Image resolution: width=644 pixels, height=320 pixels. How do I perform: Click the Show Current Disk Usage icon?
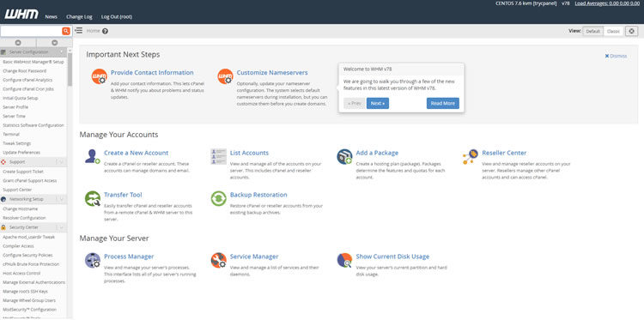click(344, 261)
